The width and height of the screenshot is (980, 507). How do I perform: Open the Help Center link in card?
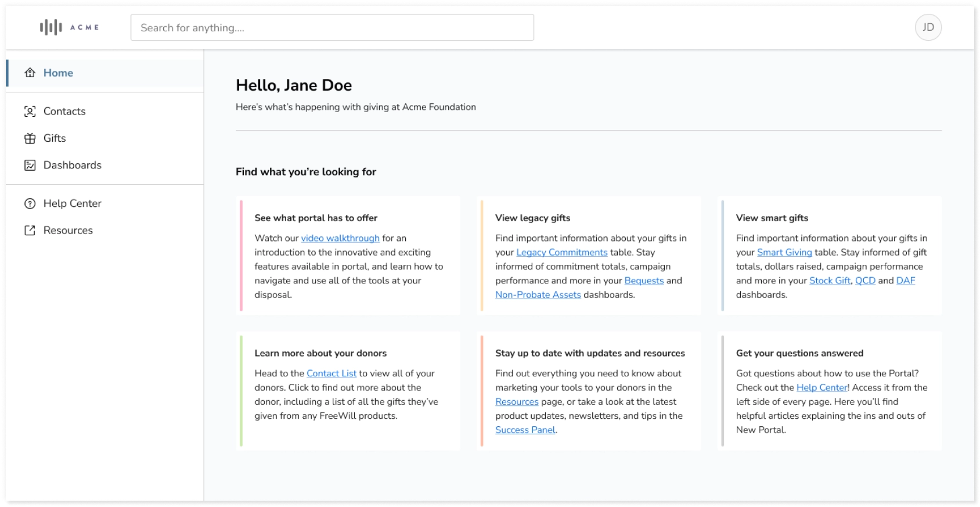coord(822,387)
